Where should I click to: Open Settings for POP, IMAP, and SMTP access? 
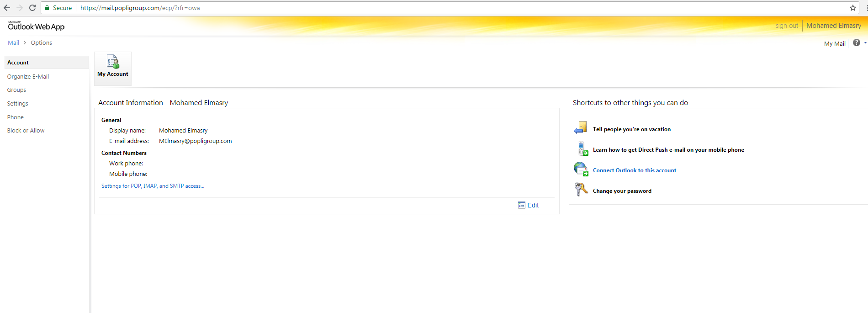[x=153, y=186]
